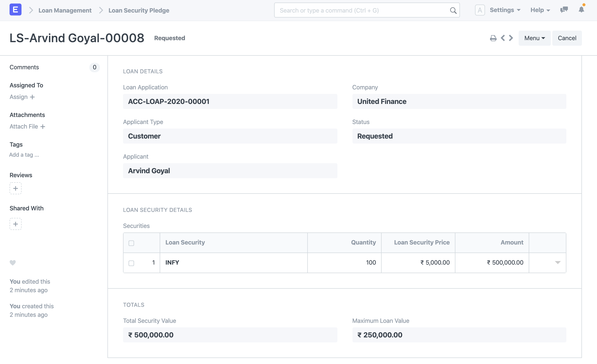Click the Cancel button
This screenshot has height=364, width=597.
567,38
